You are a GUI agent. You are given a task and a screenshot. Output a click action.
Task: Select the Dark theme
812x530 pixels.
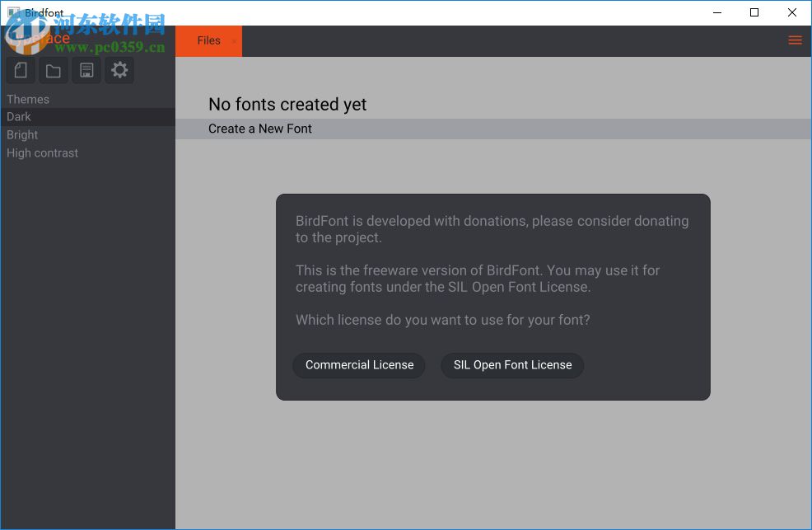click(x=88, y=117)
